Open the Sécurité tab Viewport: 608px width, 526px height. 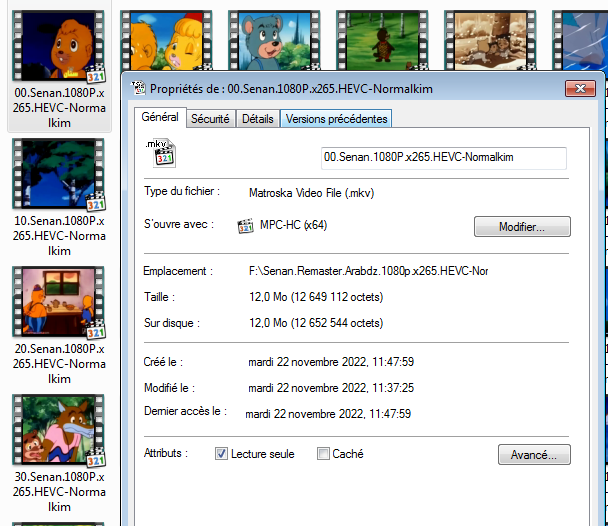pyautogui.click(x=210, y=119)
